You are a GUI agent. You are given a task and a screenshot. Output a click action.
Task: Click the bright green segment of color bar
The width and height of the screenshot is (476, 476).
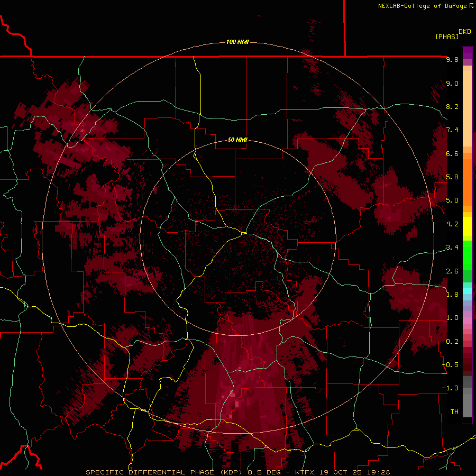[467, 255]
